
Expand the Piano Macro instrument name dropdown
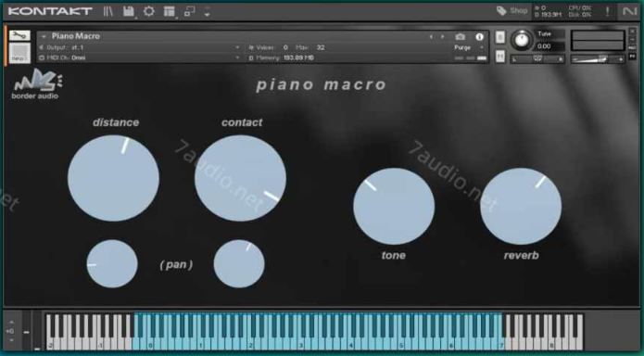44,36
